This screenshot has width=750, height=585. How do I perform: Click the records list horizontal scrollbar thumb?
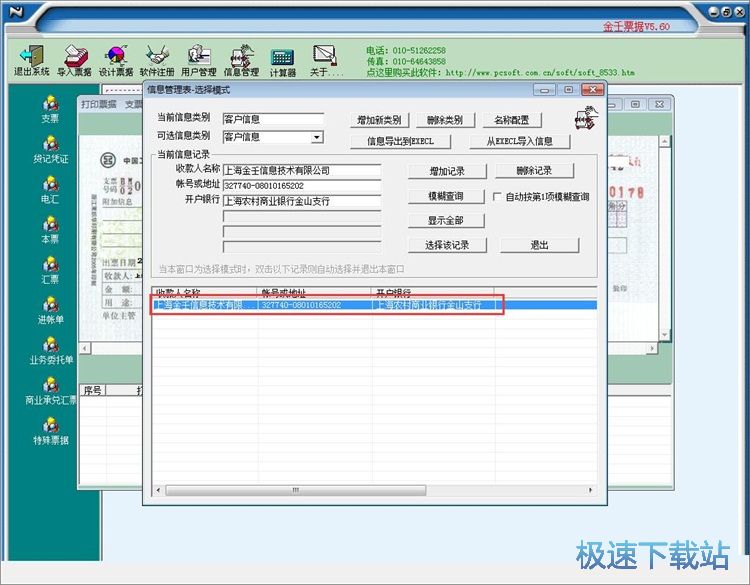[x=296, y=490]
